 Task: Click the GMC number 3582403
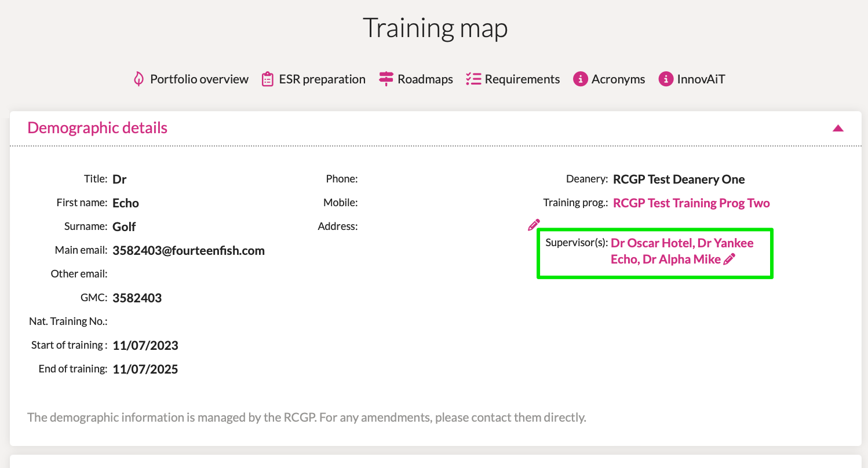(137, 298)
